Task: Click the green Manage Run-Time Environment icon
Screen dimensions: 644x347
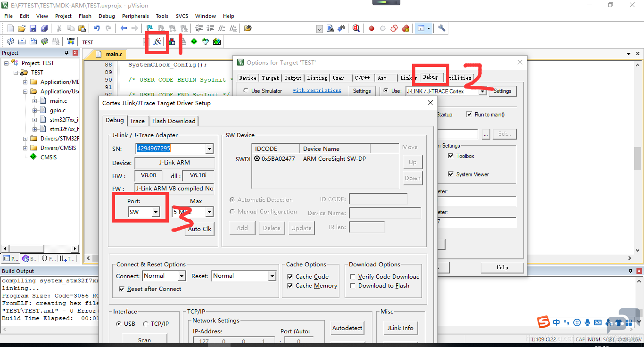Action: 194,41
